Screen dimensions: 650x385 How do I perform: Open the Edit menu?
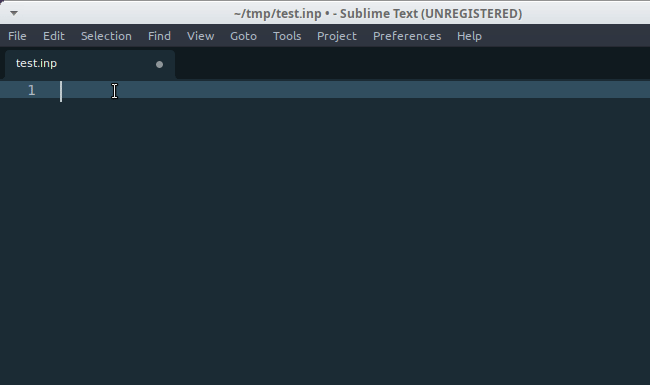pyautogui.click(x=54, y=36)
